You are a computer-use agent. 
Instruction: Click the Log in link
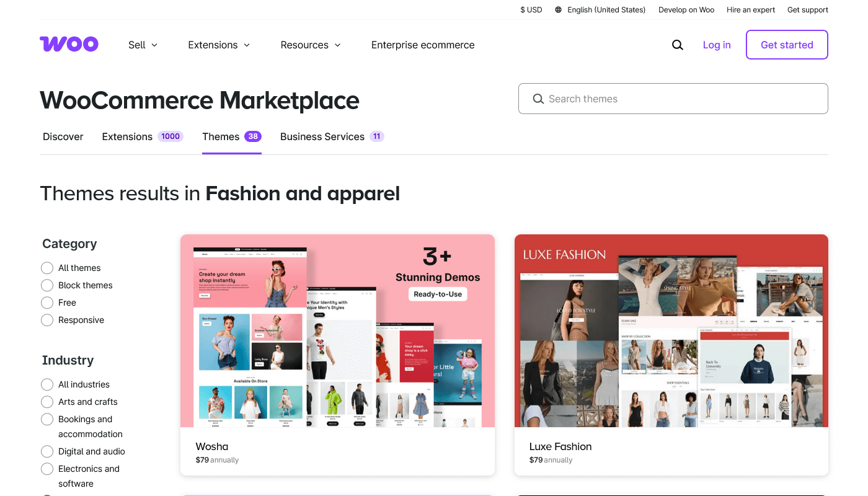click(x=717, y=45)
